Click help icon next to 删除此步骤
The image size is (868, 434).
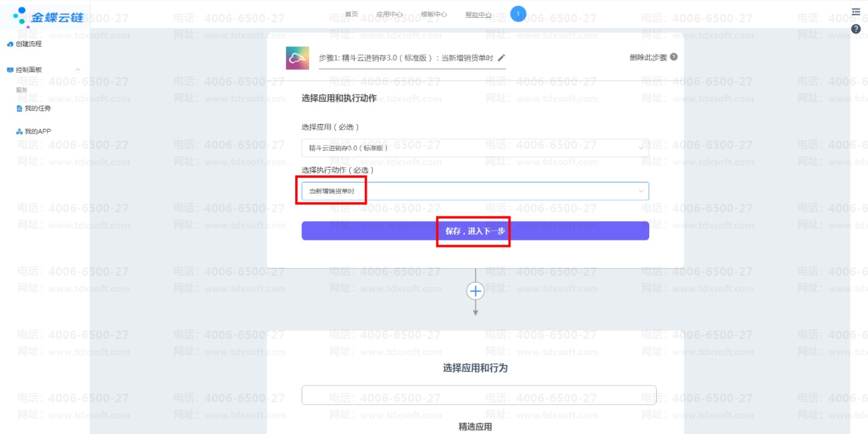point(673,57)
